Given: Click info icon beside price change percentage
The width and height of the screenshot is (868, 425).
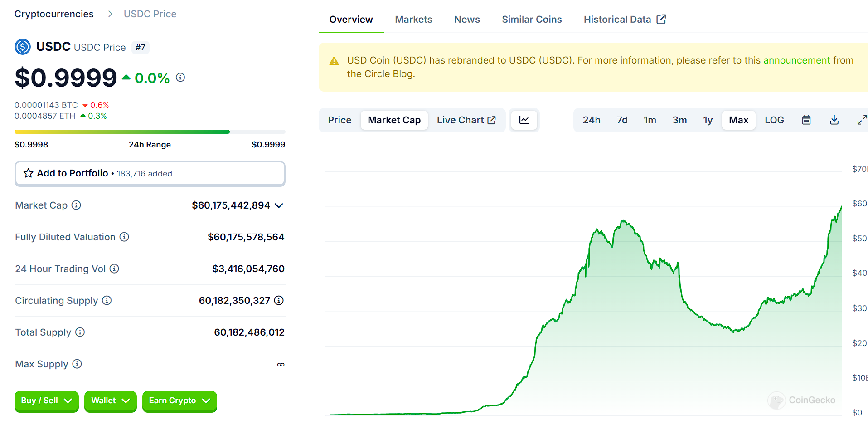Looking at the screenshot, I should [x=180, y=78].
